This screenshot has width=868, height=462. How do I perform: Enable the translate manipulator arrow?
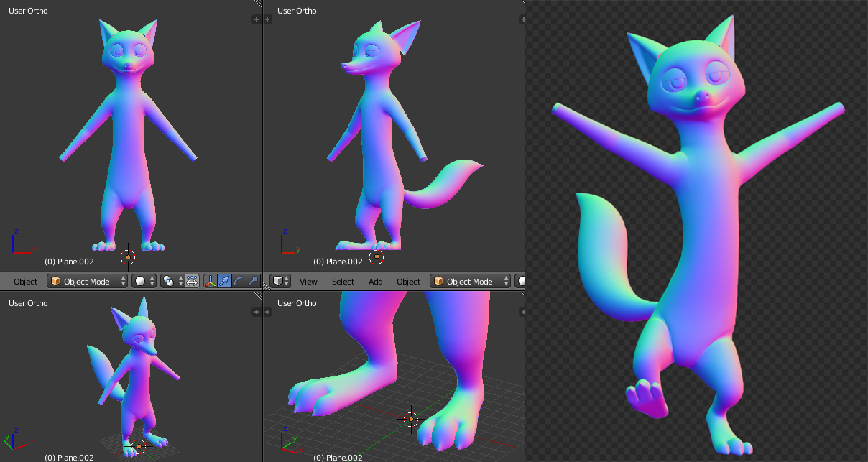pyautogui.click(x=224, y=281)
